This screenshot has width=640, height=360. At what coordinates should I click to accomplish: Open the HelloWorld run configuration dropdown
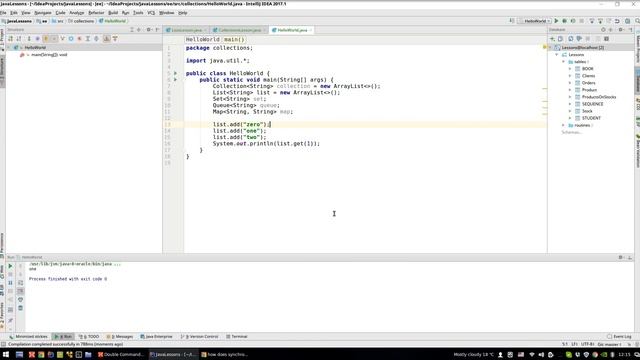click(x=535, y=21)
